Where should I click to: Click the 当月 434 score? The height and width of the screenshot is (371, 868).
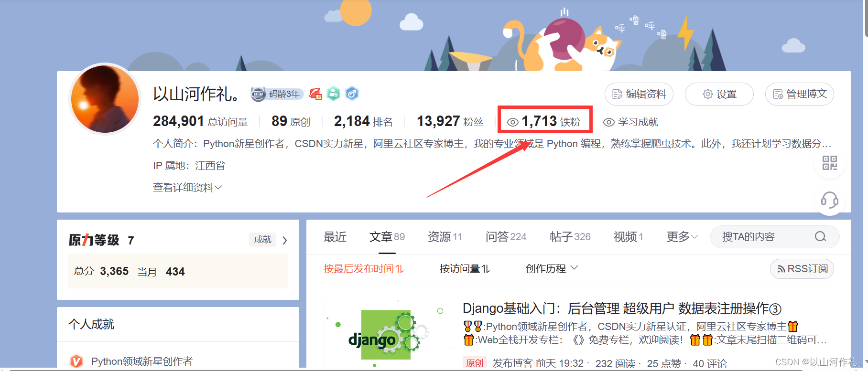click(161, 271)
